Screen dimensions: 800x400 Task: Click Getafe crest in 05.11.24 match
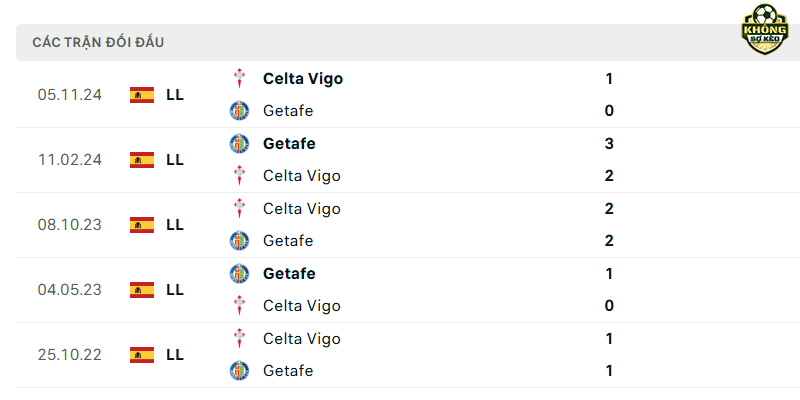239,111
